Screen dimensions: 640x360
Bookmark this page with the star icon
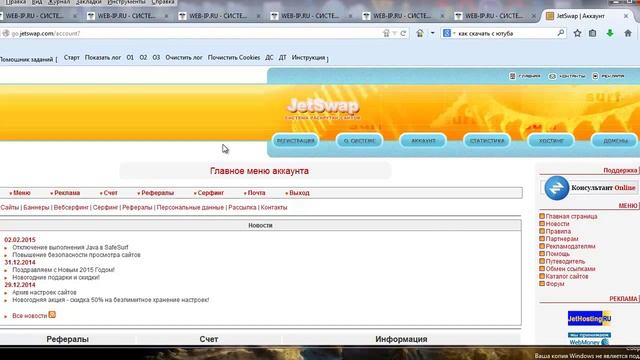coord(577,33)
